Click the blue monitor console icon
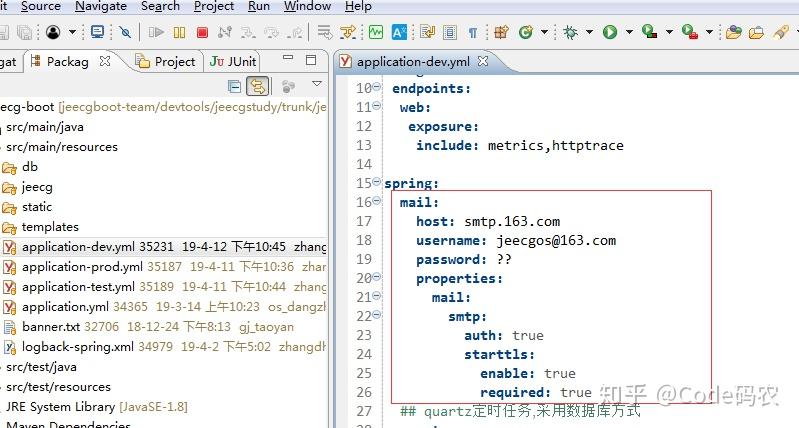Screen dimensions: 799x428 tap(97, 32)
